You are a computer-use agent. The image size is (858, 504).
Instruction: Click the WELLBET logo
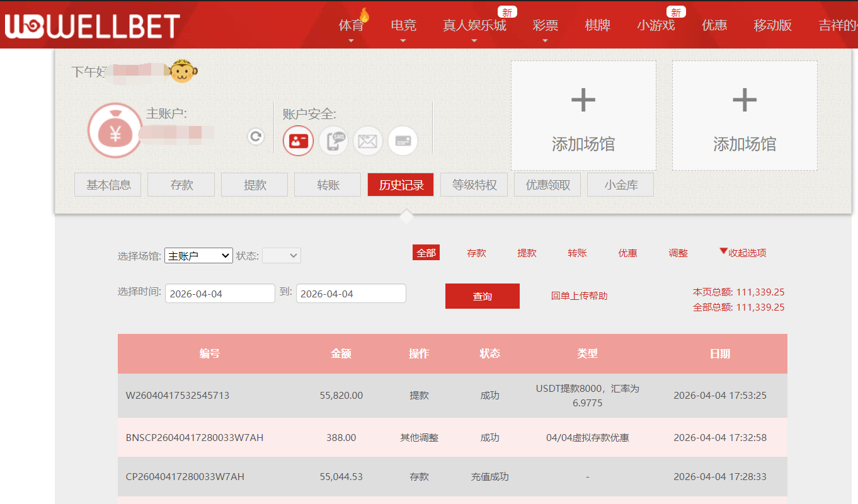pyautogui.click(x=91, y=25)
